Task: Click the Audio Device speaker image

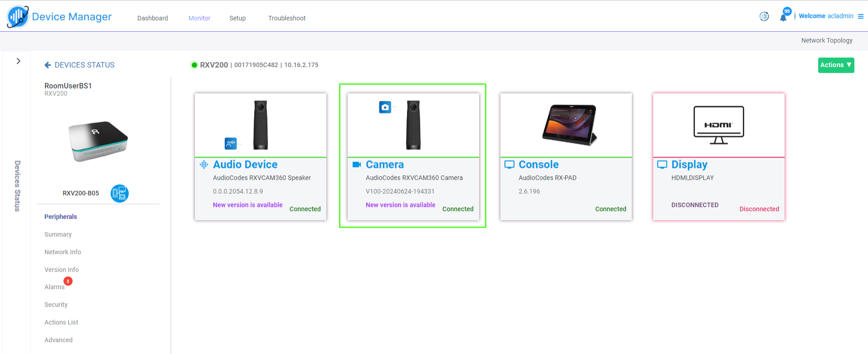Action: coord(261,125)
